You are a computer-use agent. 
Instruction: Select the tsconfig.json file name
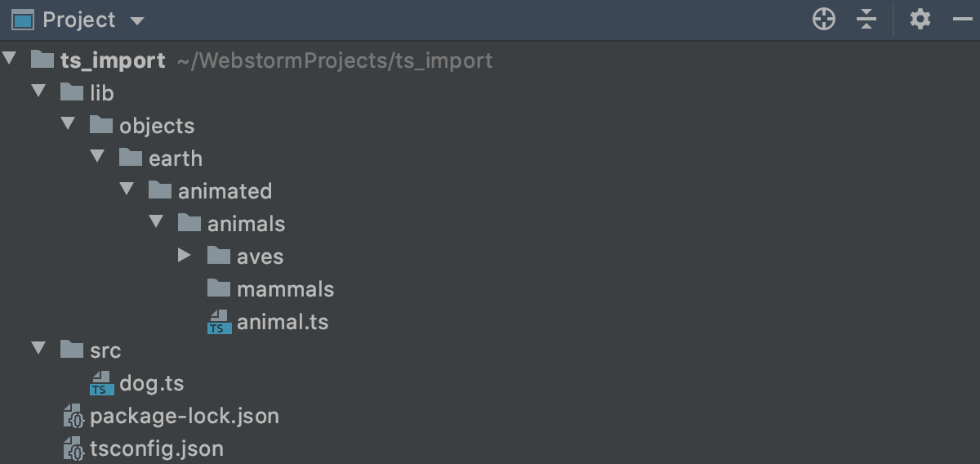[x=156, y=449]
